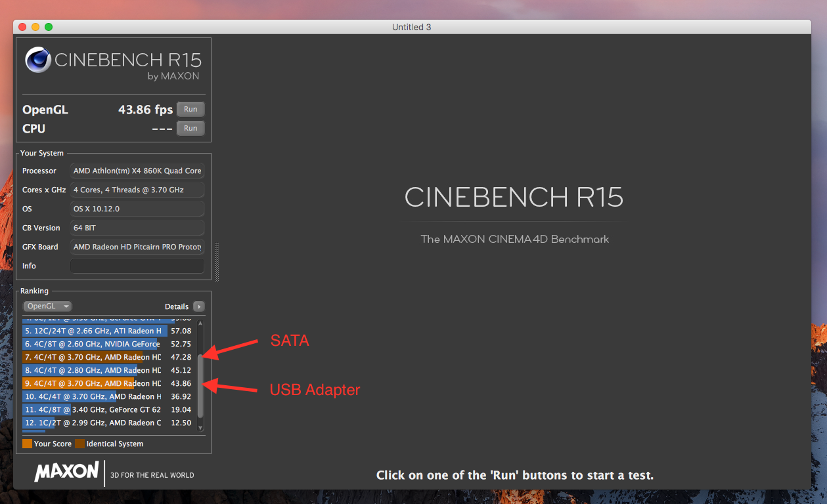Click the Cores x GHz field

coord(137,190)
